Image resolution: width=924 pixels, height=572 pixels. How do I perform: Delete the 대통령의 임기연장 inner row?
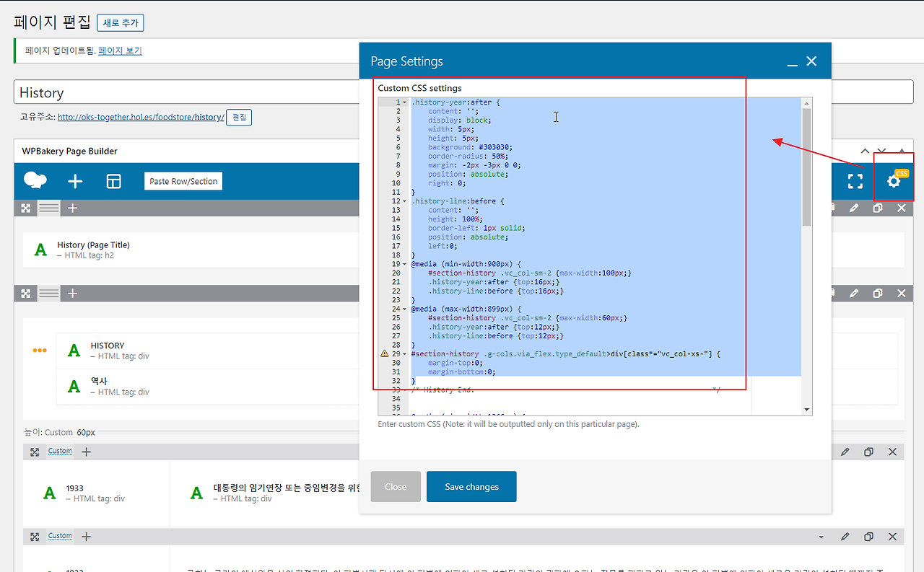(892, 452)
